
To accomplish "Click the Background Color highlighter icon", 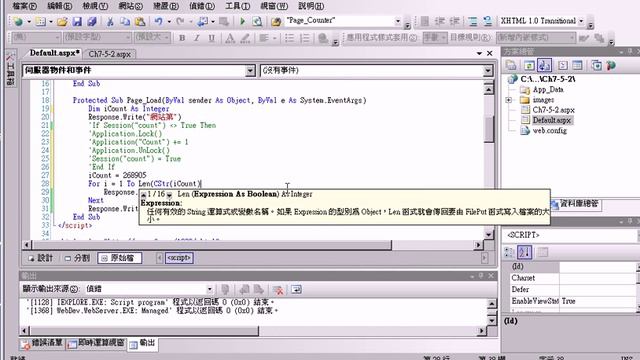I will click(x=245, y=38).
